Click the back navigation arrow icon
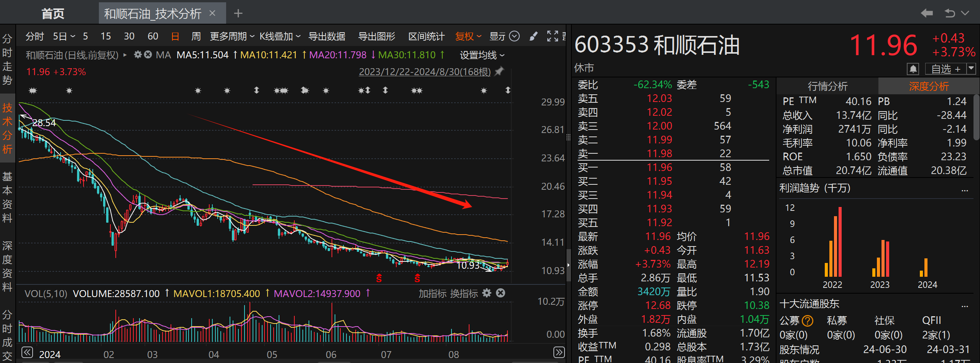 (x=927, y=13)
